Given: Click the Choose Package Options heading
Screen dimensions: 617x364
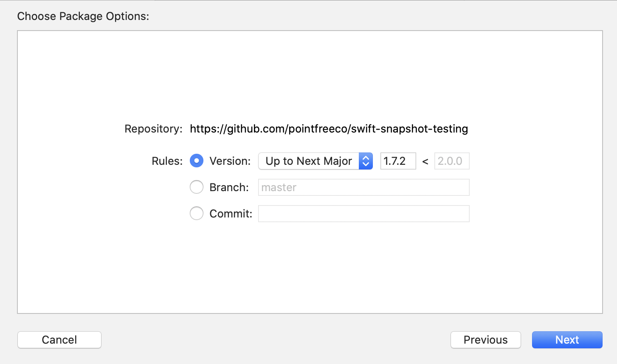Looking at the screenshot, I should point(83,16).
